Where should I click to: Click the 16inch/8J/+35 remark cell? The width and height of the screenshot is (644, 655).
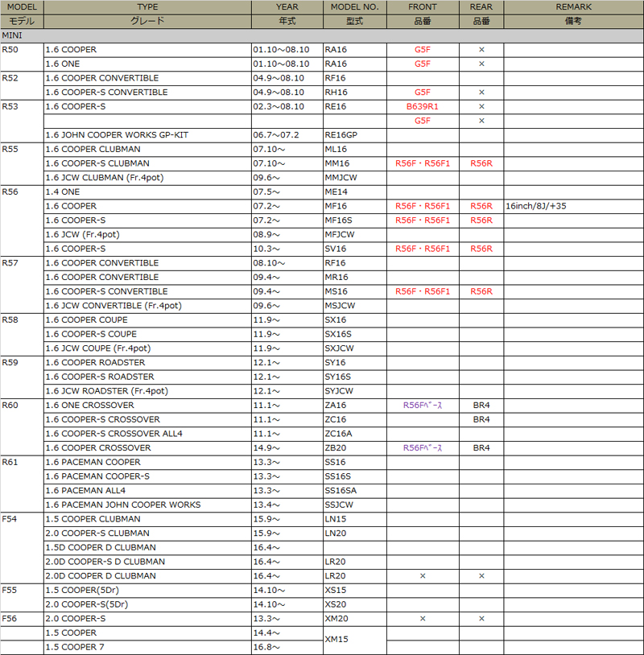[573, 206]
